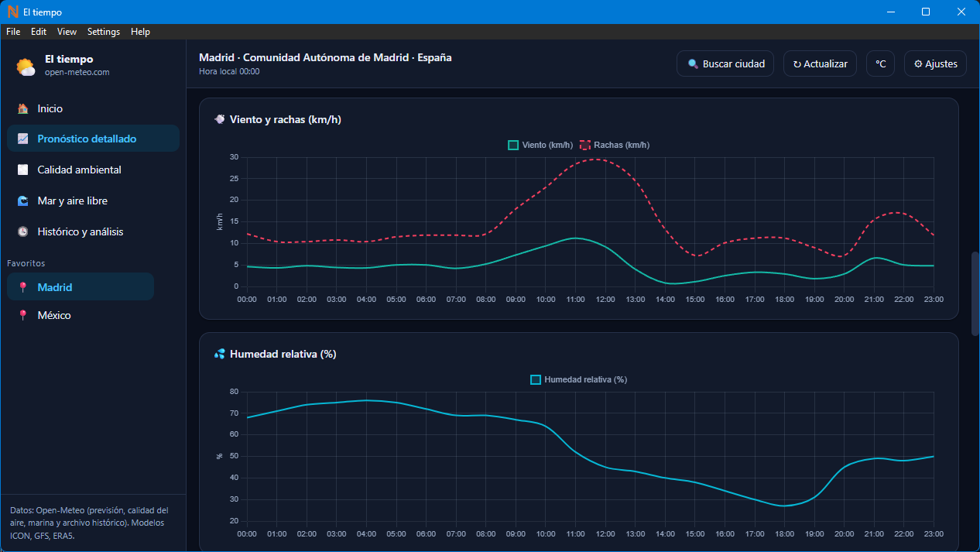This screenshot has width=980, height=552.
Task: Open the Mar y aire libre section
Action: click(x=93, y=201)
